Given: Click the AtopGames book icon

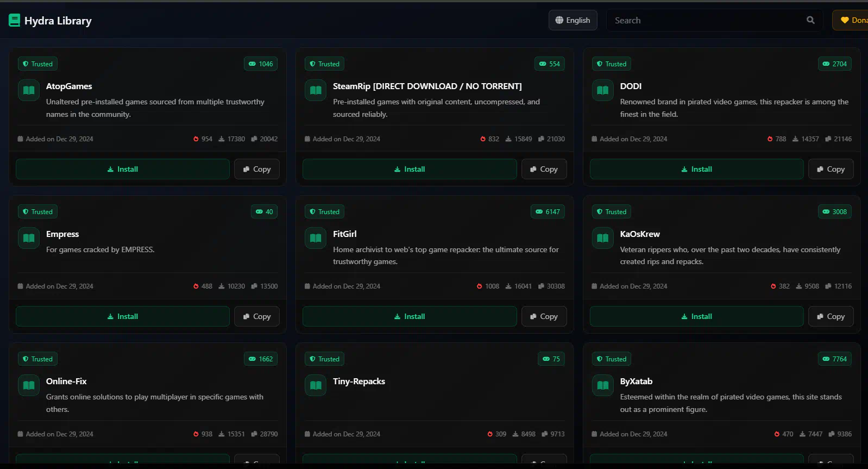Looking at the screenshot, I should coord(29,90).
